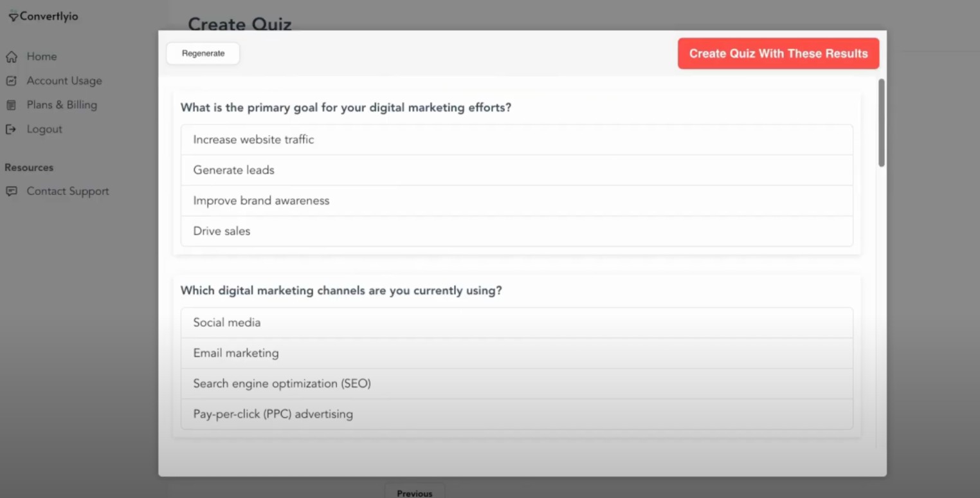Screen dimensions: 980x498
Task: Select Search engine optimization (SEO) option
Action: coord(517,383)
